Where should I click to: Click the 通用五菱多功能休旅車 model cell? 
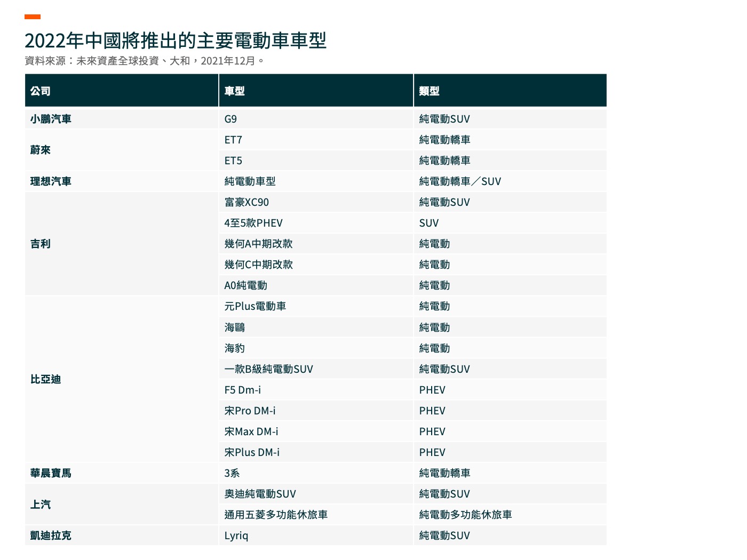pos(316,515)
